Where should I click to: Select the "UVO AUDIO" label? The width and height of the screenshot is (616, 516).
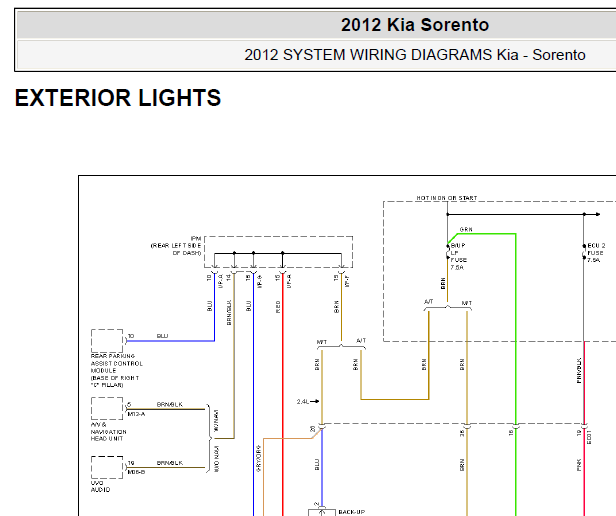[x=101, y=486]
